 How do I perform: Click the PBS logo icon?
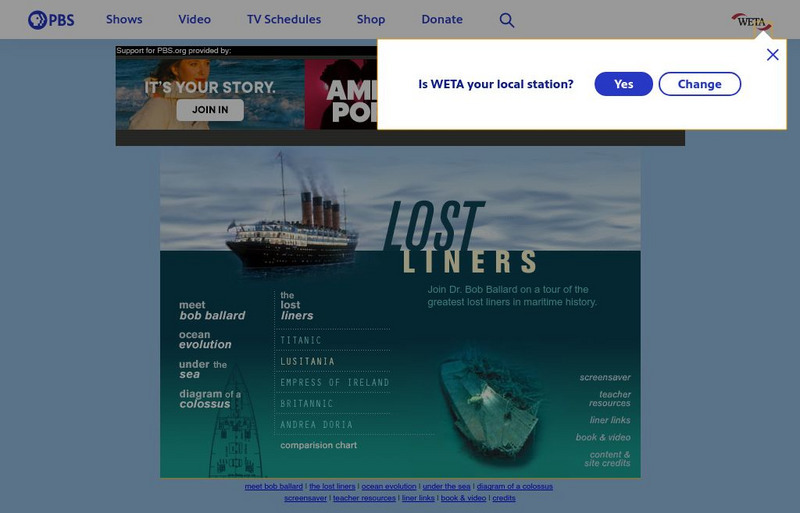[x=51, y=20]
